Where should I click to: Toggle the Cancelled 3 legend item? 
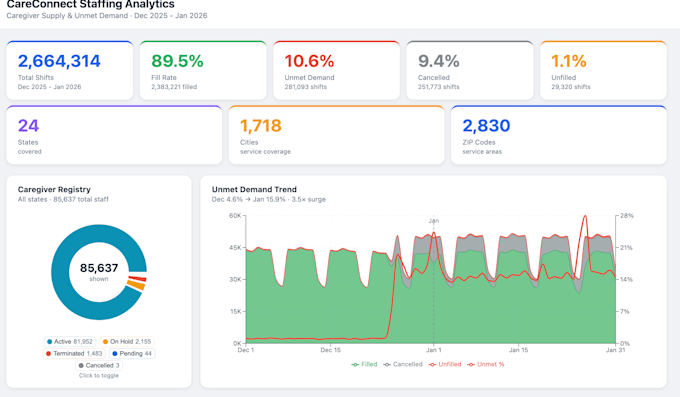pos(99,365)
